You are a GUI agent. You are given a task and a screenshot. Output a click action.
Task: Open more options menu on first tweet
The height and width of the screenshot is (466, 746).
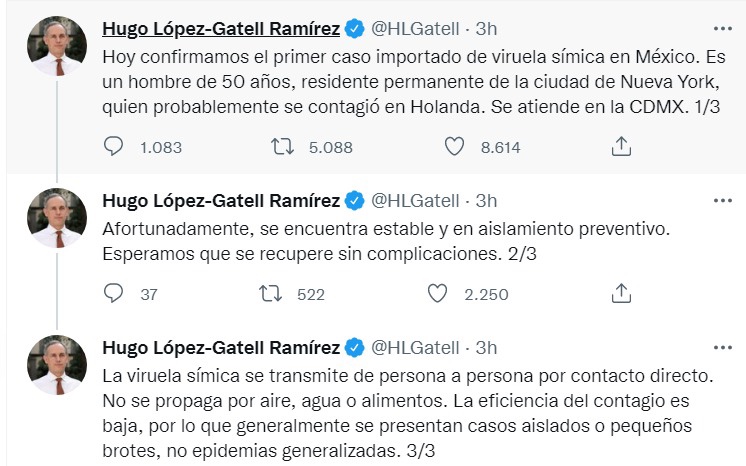721,25
